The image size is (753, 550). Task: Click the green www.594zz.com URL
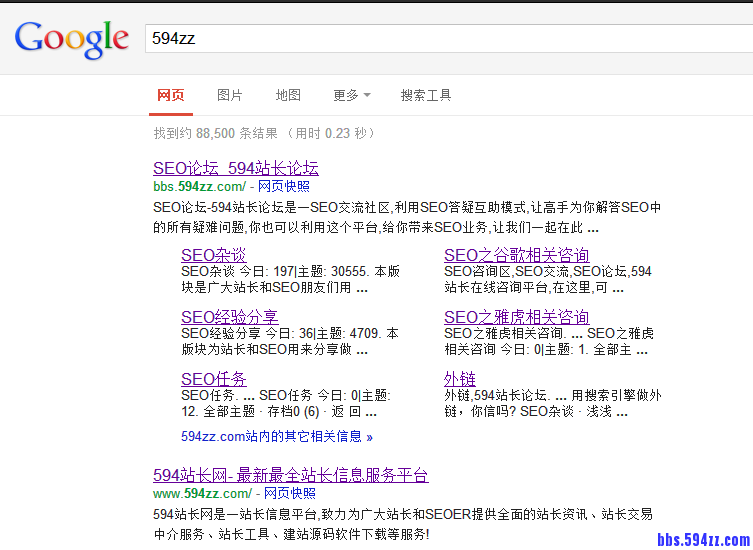click(x=201, y=494)
